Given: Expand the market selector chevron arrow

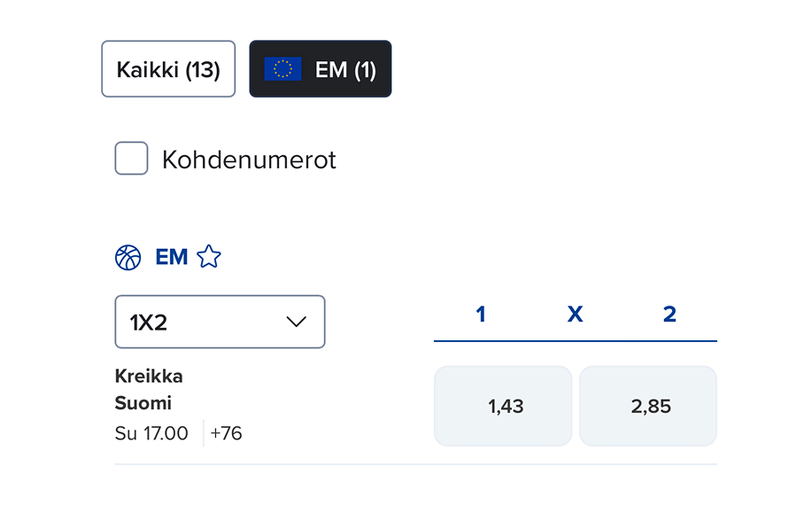Looking at the screenshot, I should tap(297, 322).
